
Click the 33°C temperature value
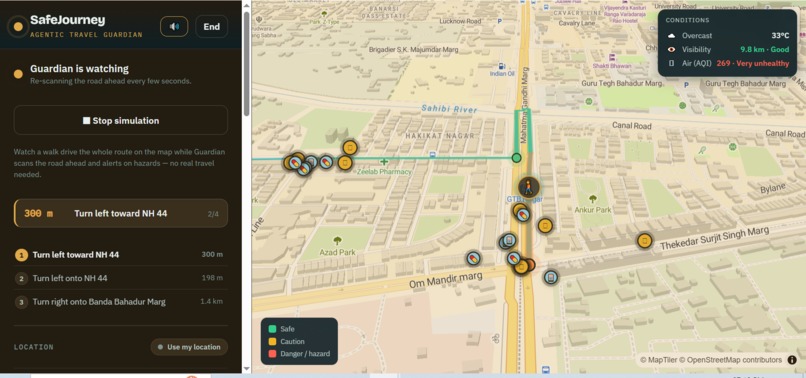click(780, 36)
